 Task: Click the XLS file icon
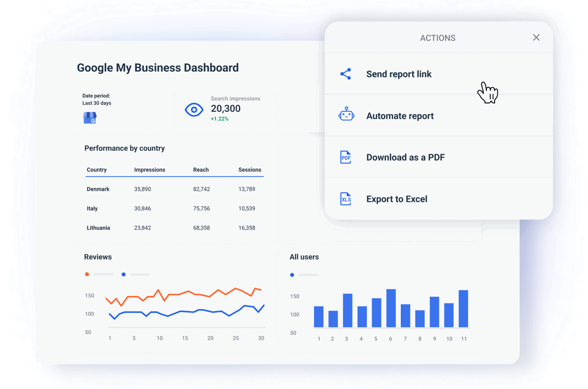coord(346,199)
